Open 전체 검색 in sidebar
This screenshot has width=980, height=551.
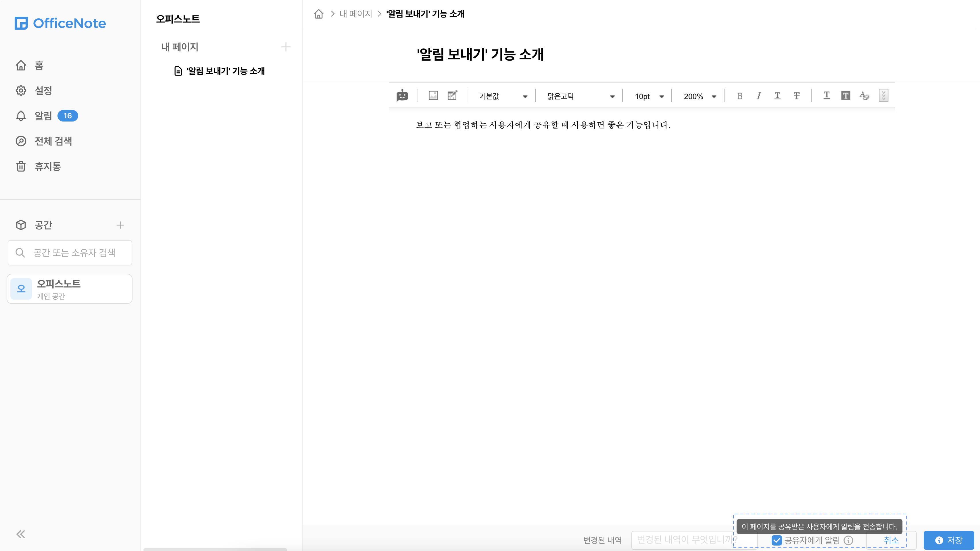point(53,141)
